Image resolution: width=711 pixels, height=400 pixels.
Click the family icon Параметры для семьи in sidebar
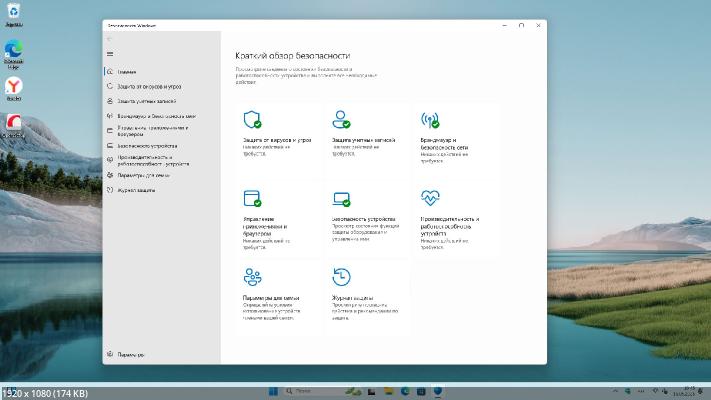[110, 175]
